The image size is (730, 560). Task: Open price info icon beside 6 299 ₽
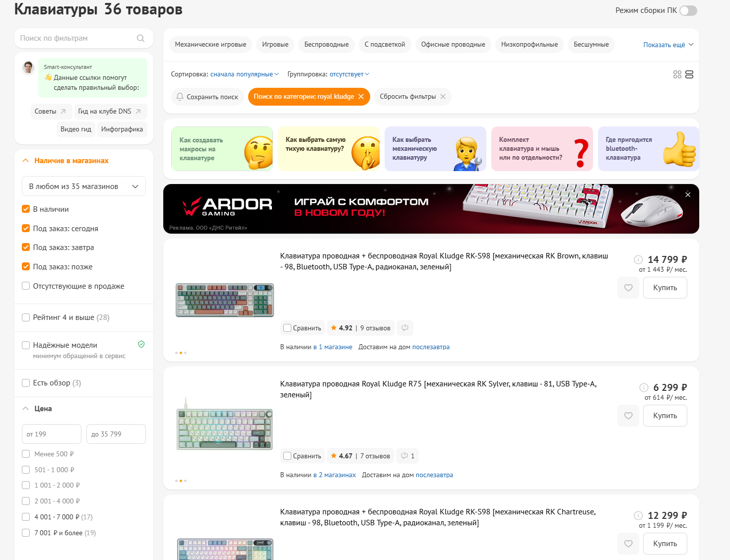[x=644, y=387]
